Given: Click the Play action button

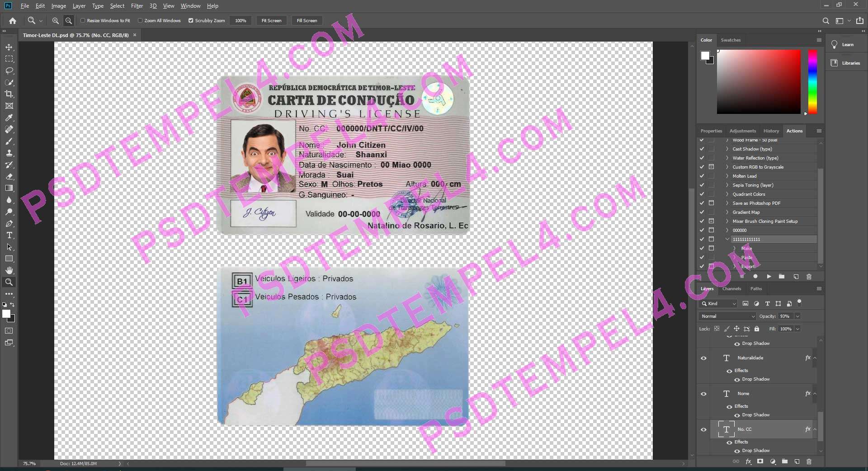Looking at the screenshot, I should point(769,276).
